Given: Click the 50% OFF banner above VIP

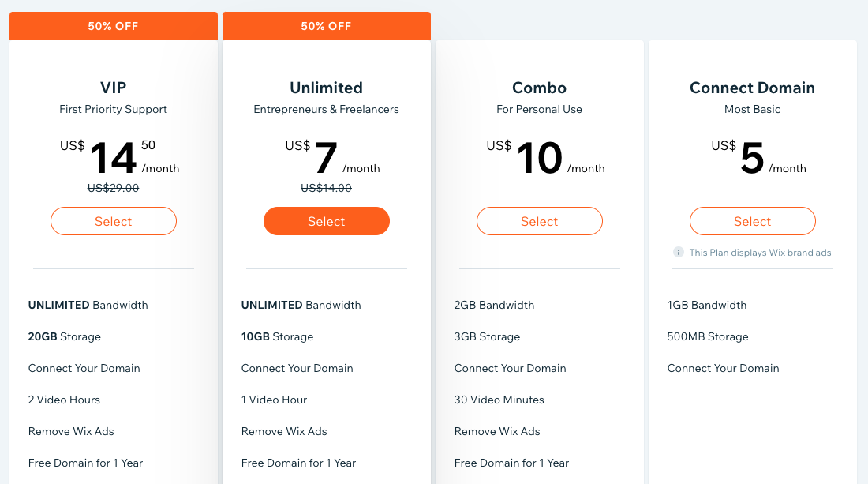Looking at the screenshot, I should coord(114,26).
